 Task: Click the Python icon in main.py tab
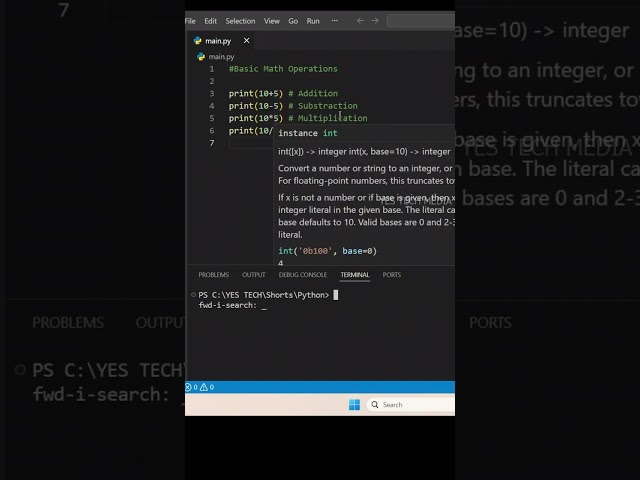click(x=198, y=40)
